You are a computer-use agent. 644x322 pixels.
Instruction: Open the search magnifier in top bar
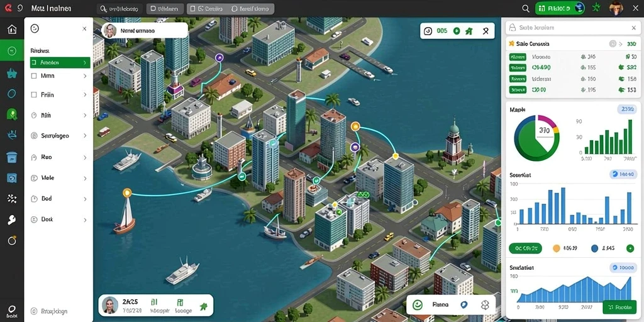[525, 8]
